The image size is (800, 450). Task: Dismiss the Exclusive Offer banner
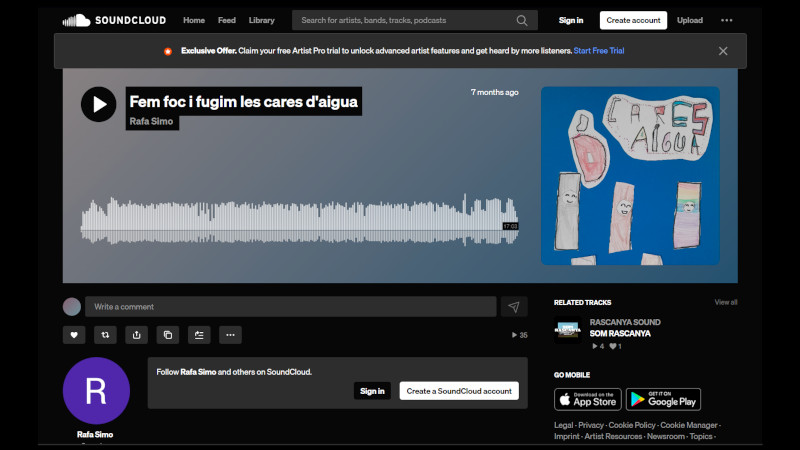(x=723, y=51)
